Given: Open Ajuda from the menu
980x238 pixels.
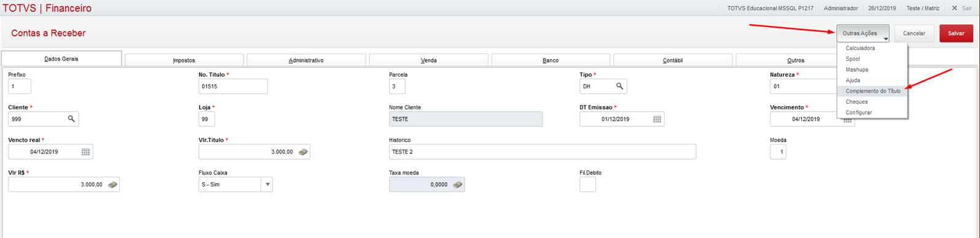Looking at the screenshot, I should coord(853,80).
